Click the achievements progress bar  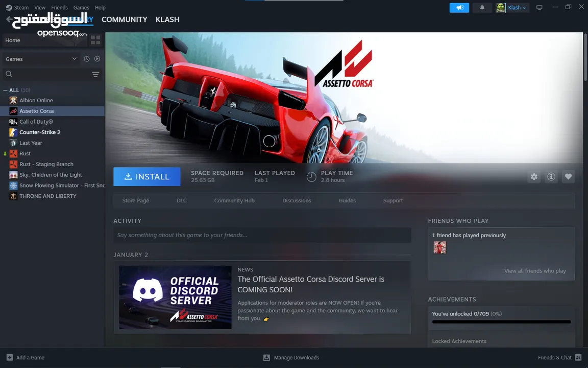pyautogui.click(x=501, y=322)
